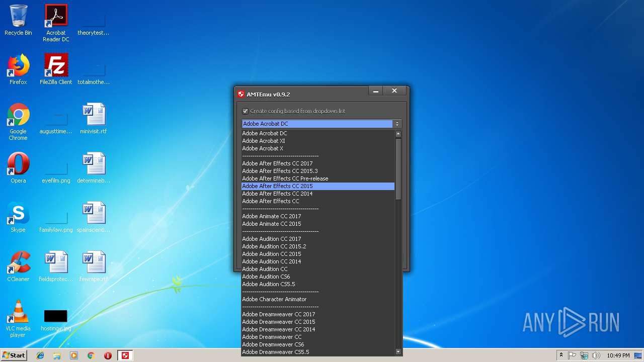Select the minivisit.rtf document icon
The height and width of the screenshot is (362, 644).
(x=94, y=119)
